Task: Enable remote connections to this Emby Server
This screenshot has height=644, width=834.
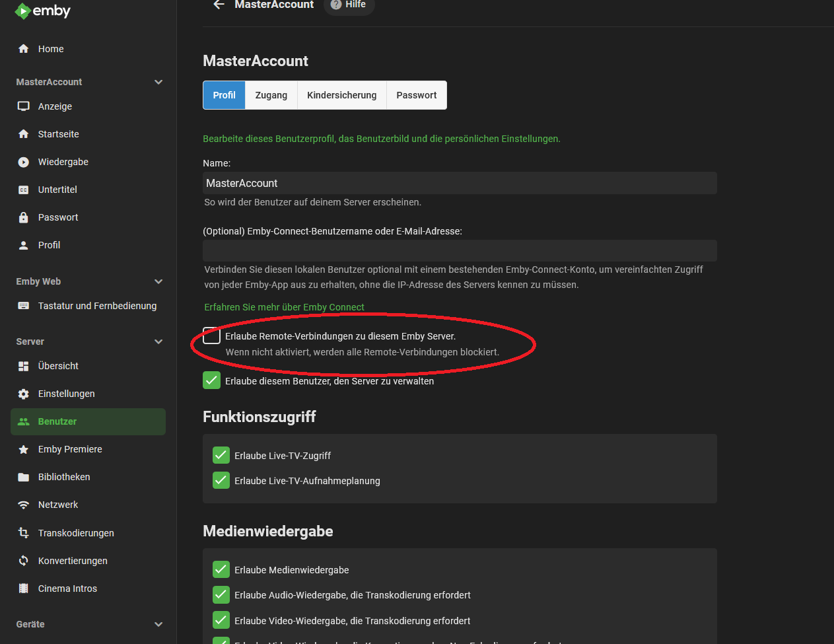Action: click(211, 336)
